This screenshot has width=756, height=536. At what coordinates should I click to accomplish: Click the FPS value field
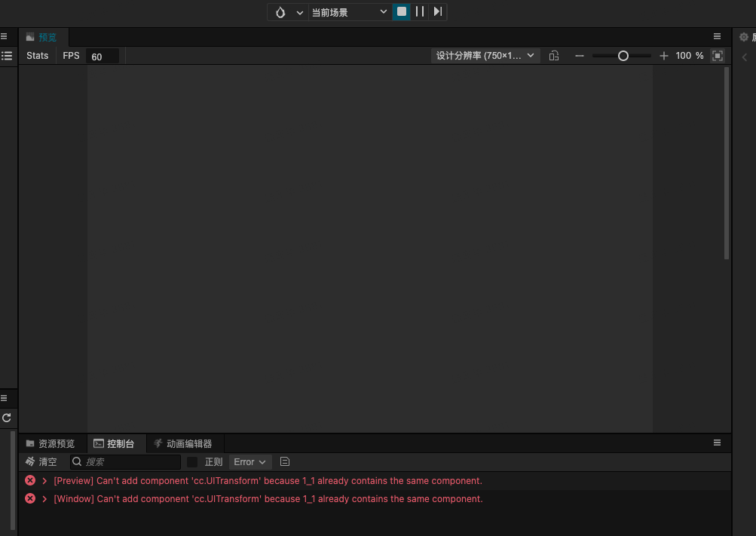click(103, 57)
